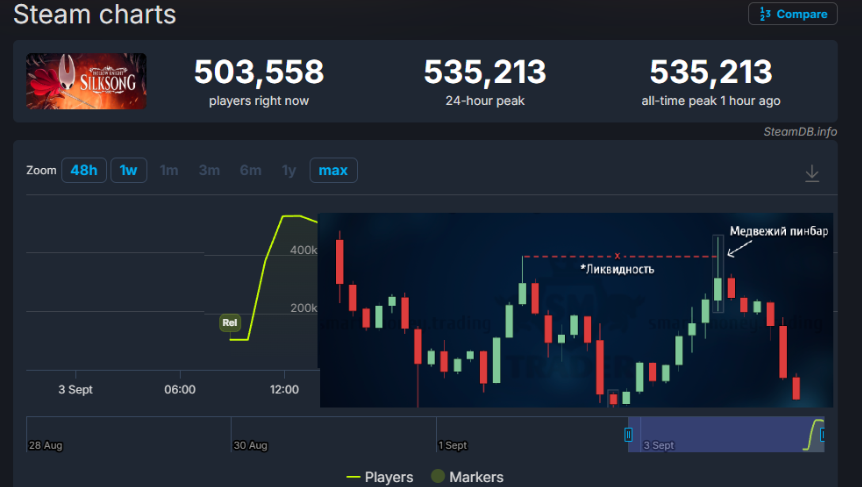Screen dimensions: 862x487
Task: Click the 535,213 all-time peak stat
Action: pos(710,72)
